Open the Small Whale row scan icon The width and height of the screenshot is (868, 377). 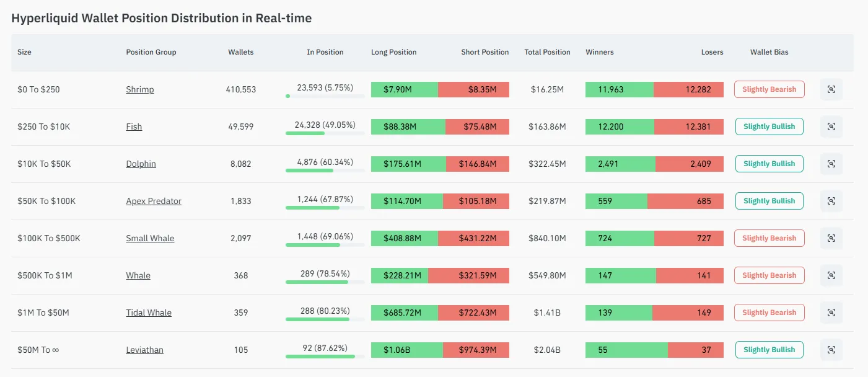(831, 238)
